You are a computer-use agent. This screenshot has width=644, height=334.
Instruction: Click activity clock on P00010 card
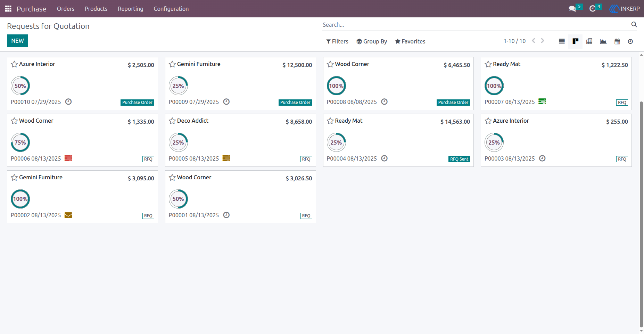[x=68, y=101]
